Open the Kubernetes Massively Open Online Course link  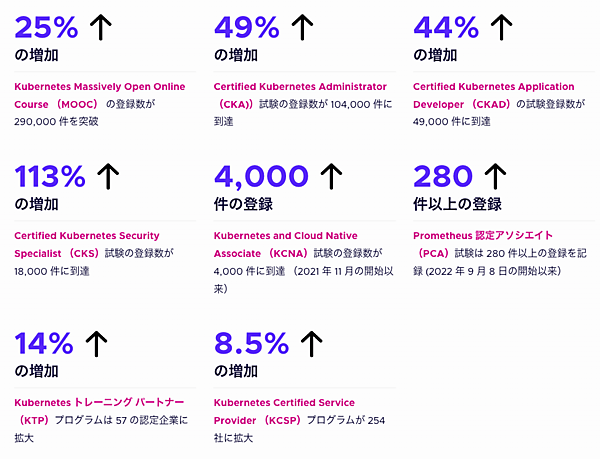coord(100,87)
